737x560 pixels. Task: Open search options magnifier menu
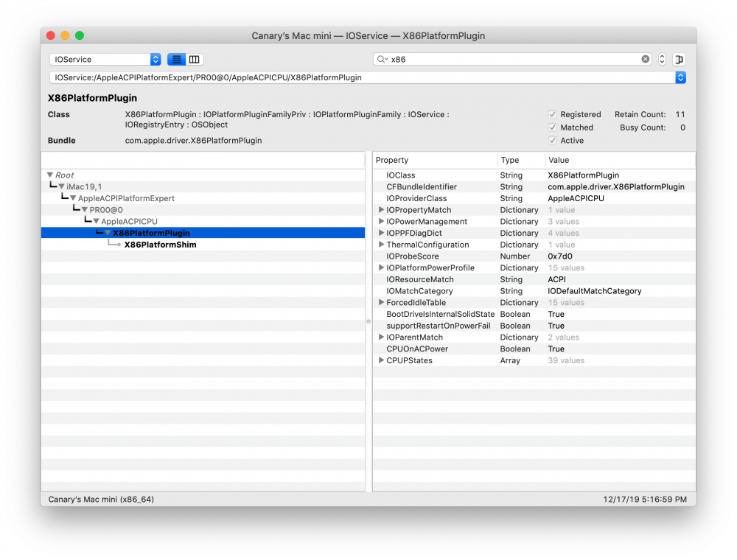[382, 59]
